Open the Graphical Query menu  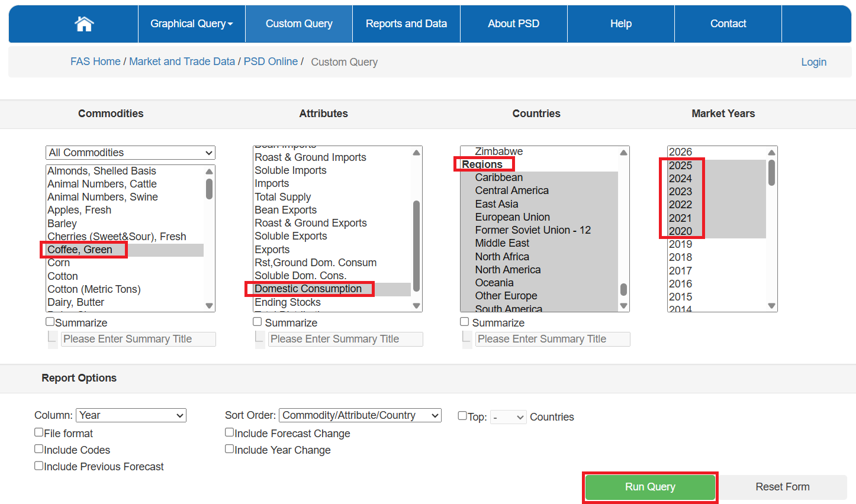191,24
